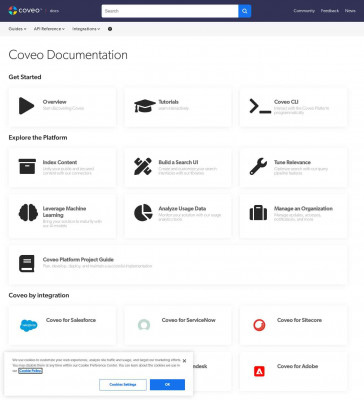
Task: Expand the Guides dropdown menu
Action: [x=17, y=29]
